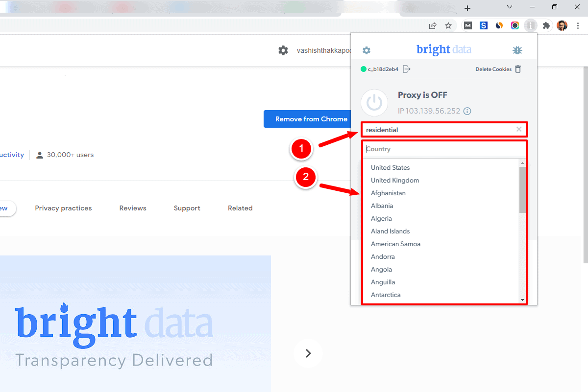Click Delete Cookies in the popup
The image size is (588, 392).
click(493, 69)
